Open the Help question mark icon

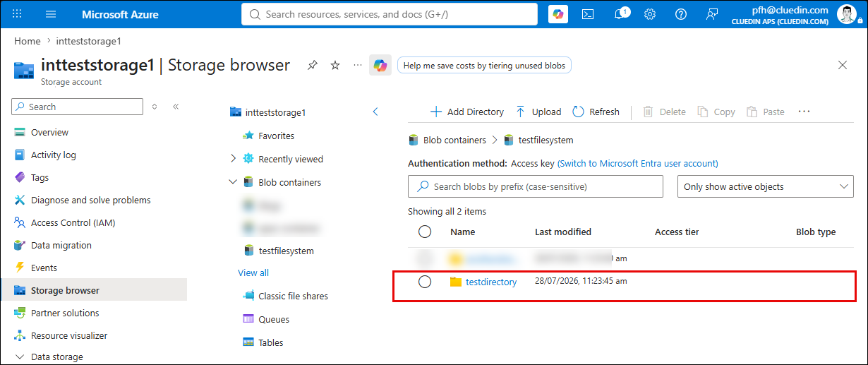[681, 14]
